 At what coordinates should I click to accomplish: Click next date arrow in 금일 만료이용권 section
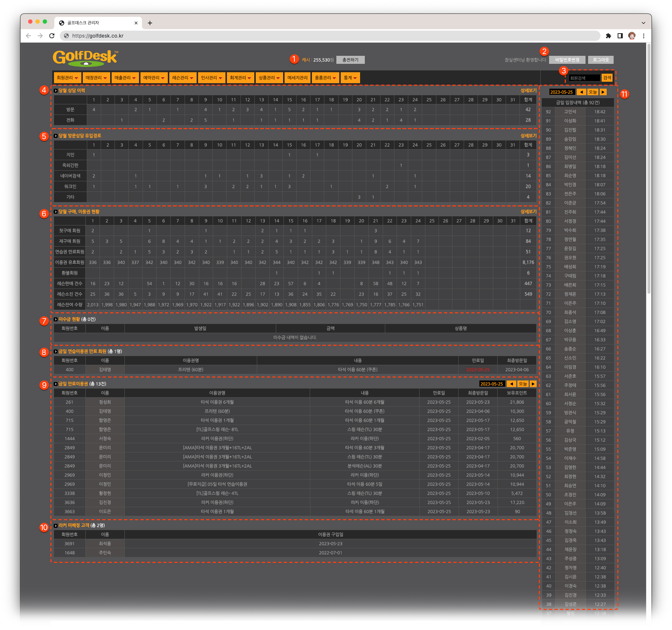tap(533, 384)
